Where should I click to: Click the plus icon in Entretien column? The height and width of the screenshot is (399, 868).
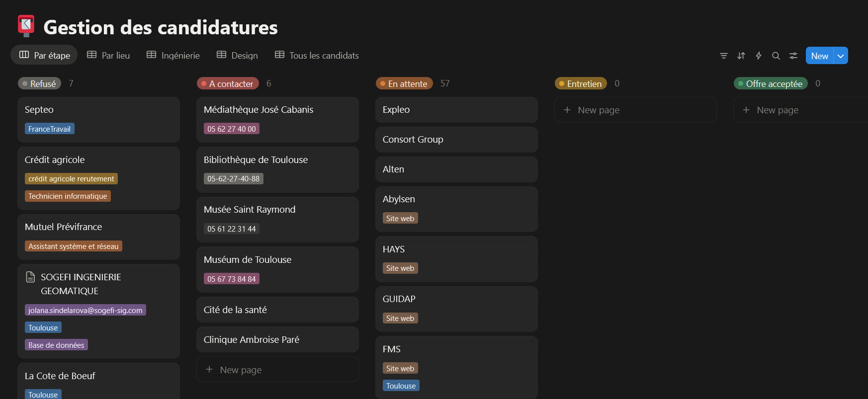click(x=567, y=110)
